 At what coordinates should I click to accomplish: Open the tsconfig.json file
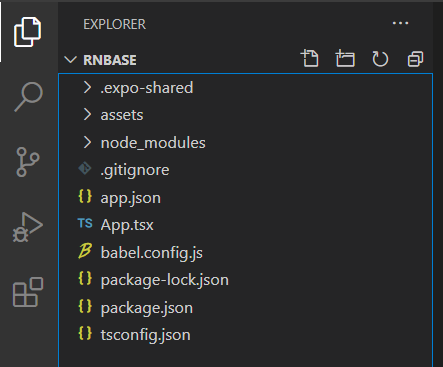point(146,335)
